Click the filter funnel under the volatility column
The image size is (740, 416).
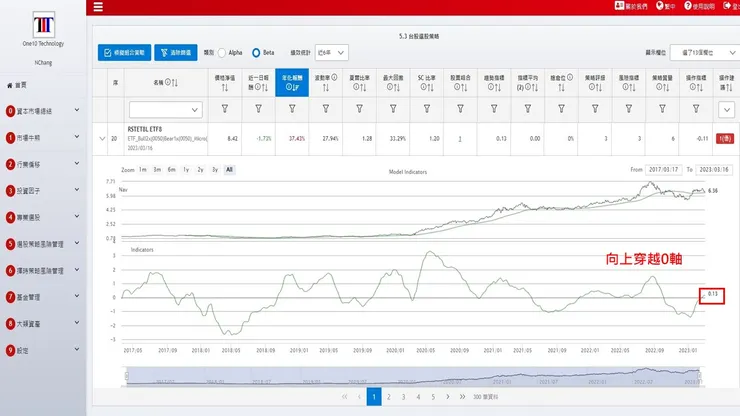point(326,109)
